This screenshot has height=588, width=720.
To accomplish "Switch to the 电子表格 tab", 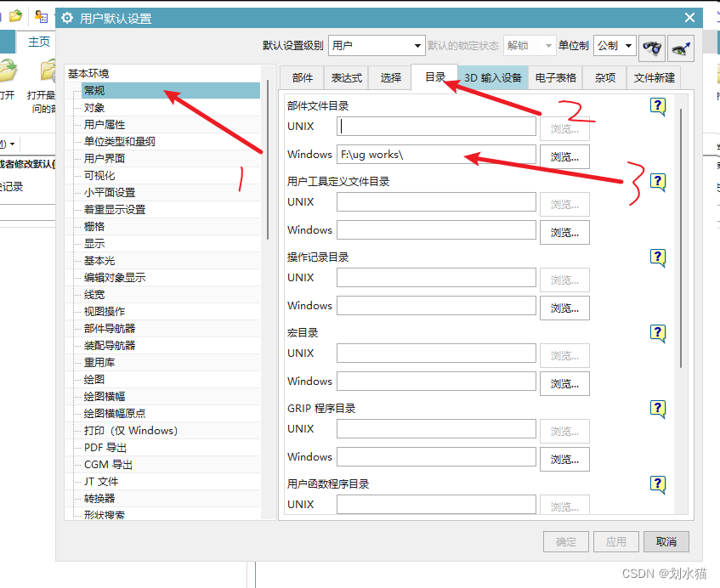I will click(556, 77).
